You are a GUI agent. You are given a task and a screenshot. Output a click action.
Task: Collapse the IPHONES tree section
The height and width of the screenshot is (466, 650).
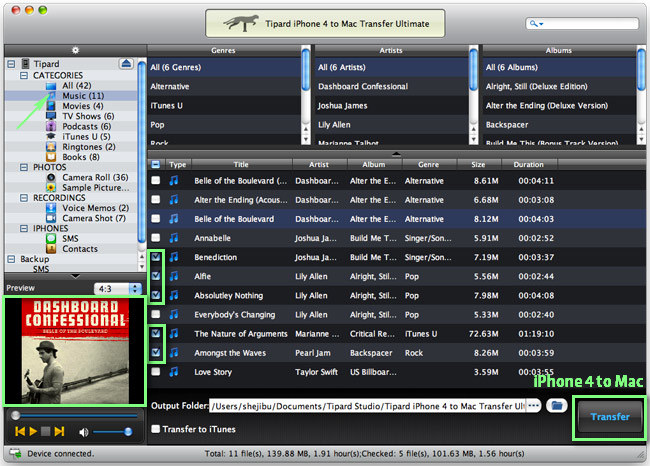[24, 228]
